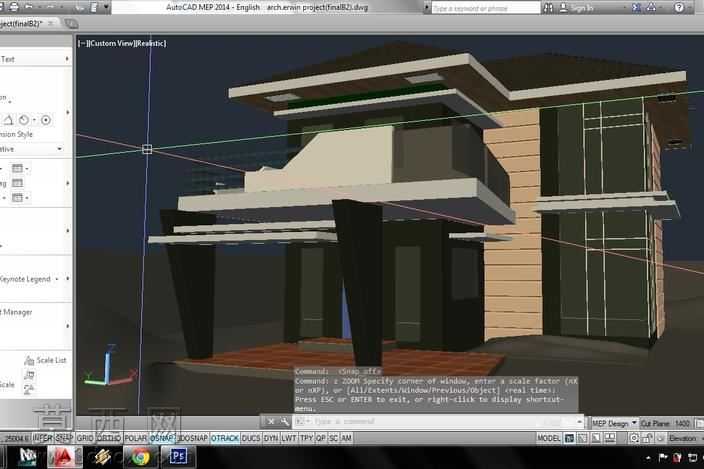Switch to the project(finalB2) drawing tab
The image size is (704, 469).
20,23
